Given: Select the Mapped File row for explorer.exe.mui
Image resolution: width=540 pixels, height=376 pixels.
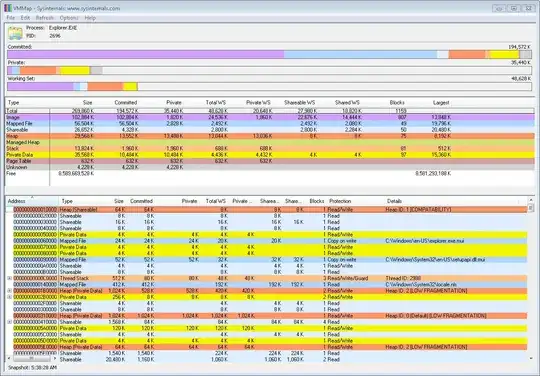Looking at the screenshot, I should tap(270, 241).
